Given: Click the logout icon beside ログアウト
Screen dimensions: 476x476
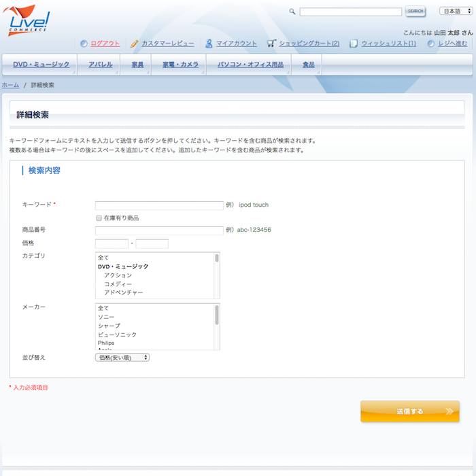Looking at the screenshot, I should tap(84, 44).
